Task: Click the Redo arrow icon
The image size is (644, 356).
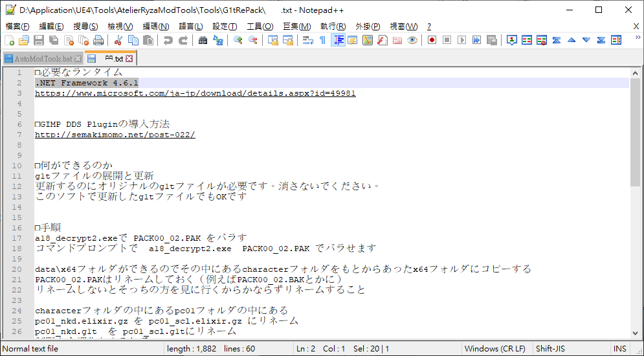Action: [x=183, y=40]
